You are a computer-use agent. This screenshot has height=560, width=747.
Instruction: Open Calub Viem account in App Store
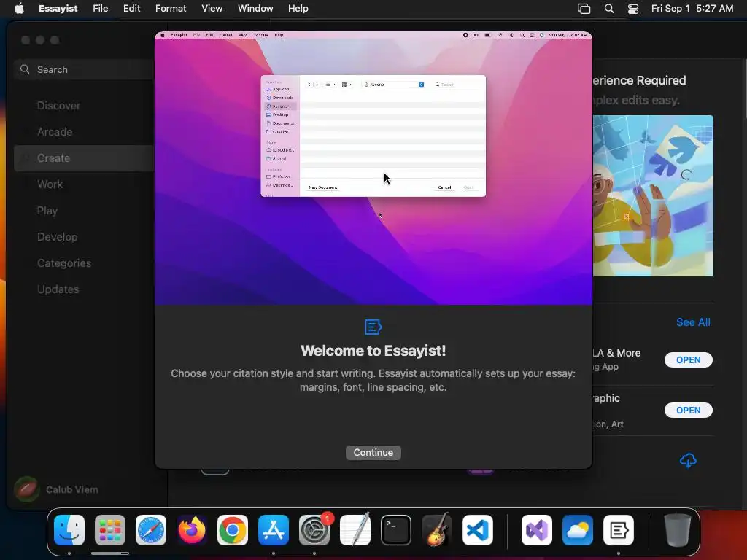tap(56, 489)
